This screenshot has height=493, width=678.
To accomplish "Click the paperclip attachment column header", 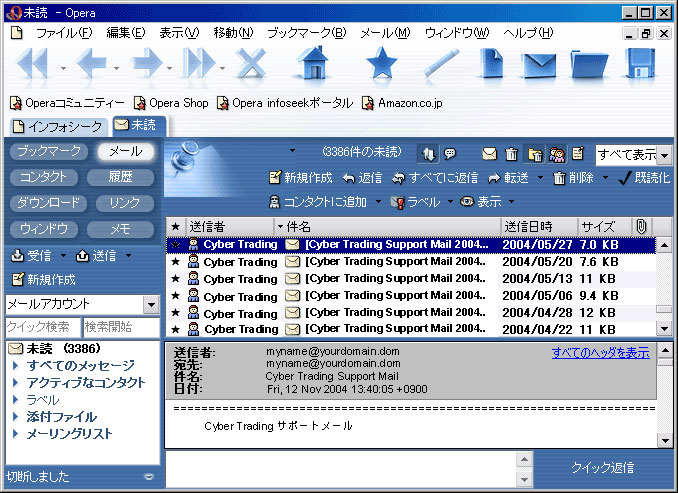I will point(642,226).
